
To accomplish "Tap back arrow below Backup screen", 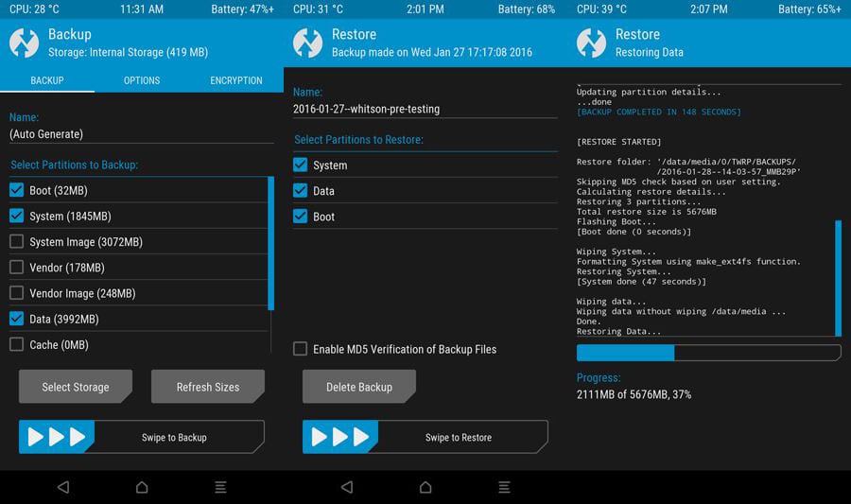I will coord(63,487).
